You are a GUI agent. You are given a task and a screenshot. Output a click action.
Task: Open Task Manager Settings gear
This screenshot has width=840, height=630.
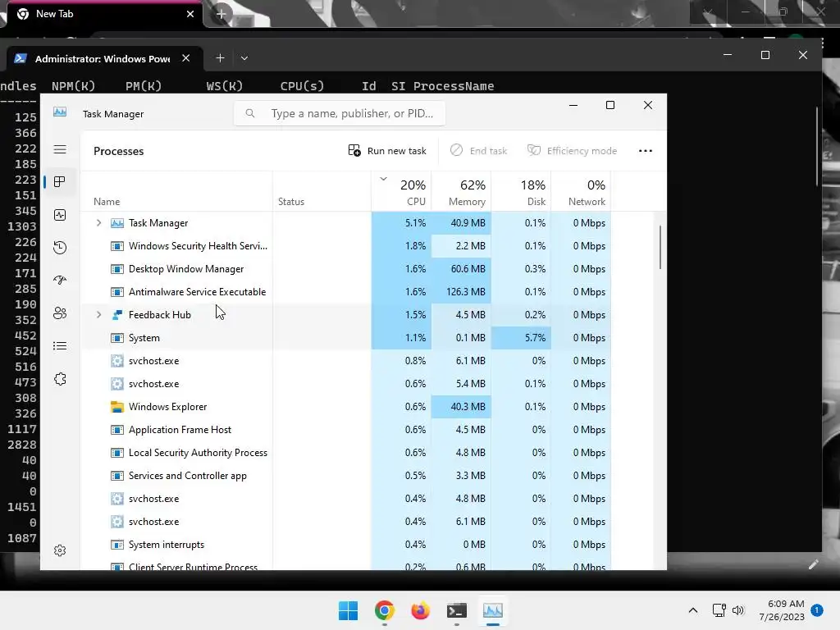click(x=60, y=550)
